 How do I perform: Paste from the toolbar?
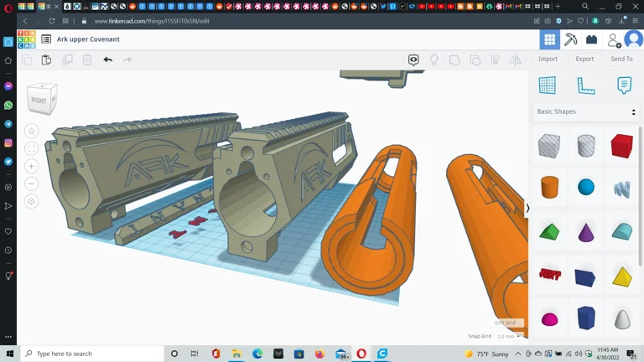[x=47, y=59]
